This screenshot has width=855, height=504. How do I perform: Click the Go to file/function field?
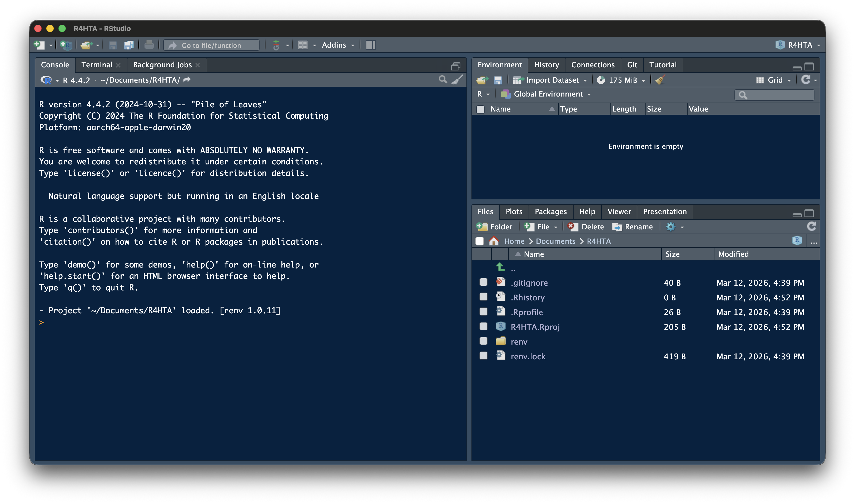pos(211,45)
